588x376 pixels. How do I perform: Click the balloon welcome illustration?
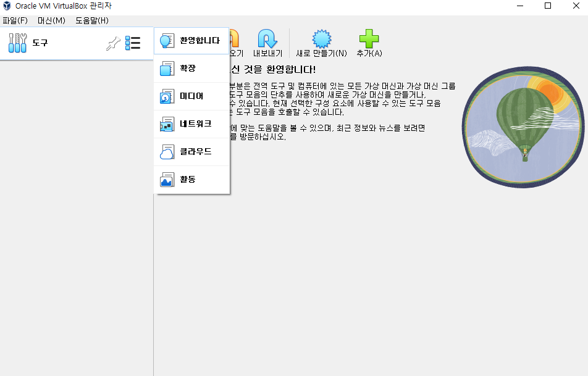(x=523, y=127)
